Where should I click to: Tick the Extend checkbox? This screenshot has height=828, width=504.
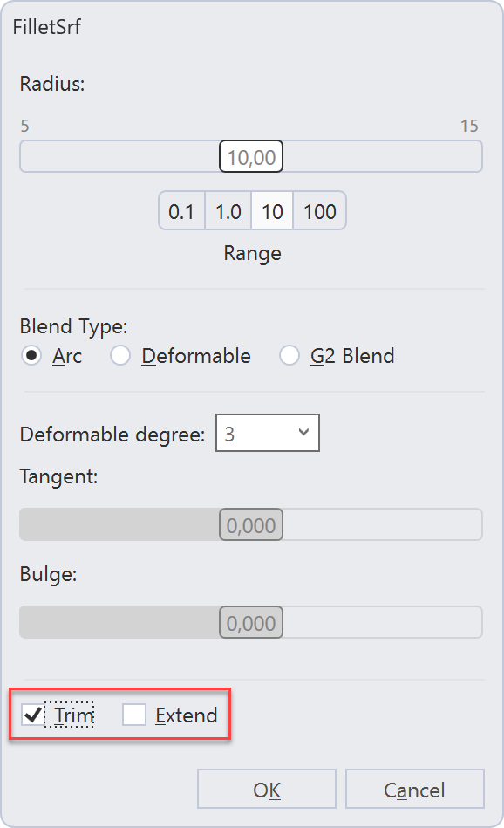coord(134,715)
